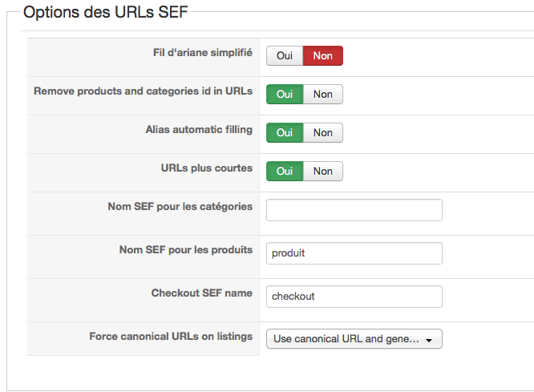
Task: Click the 'Alias automatic filling' label
Action: click(199, 130)
